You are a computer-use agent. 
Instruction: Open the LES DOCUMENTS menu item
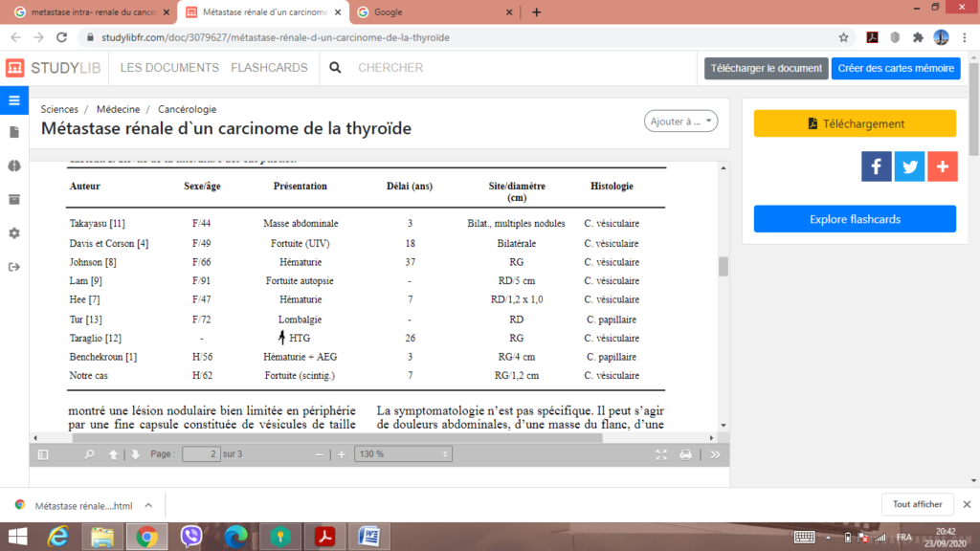169,68
